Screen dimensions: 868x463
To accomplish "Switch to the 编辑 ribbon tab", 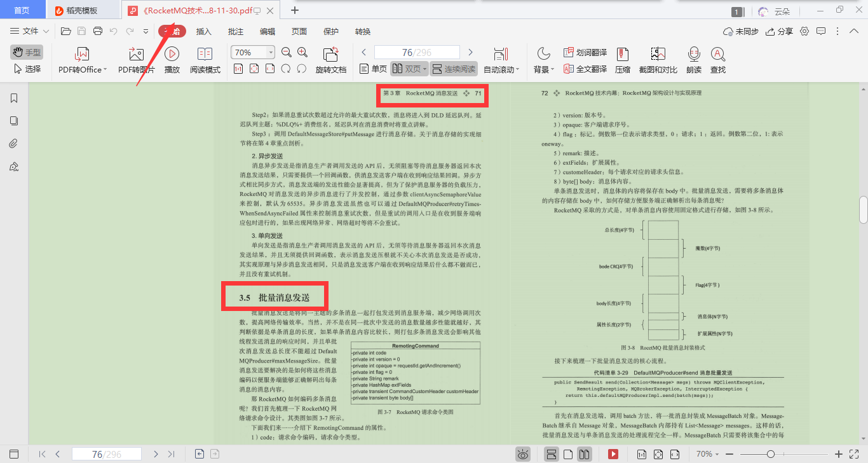I will pyautogui.click(x=268, y=31).
